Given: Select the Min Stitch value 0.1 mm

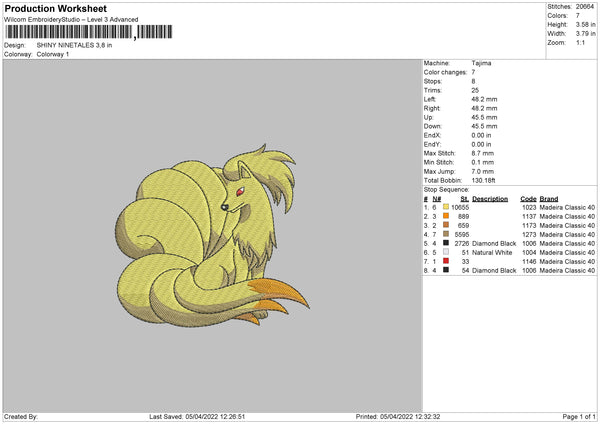Looking at the screenshot, I should [483, 162].
